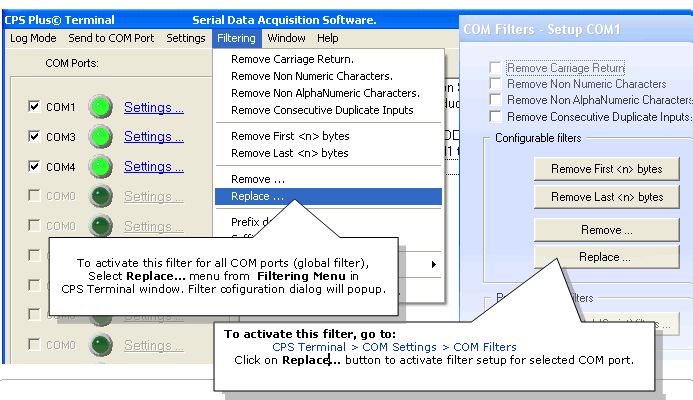Close the Filtering menu via its title
This screenshot has width=693, height=400.
pos(236,38)
